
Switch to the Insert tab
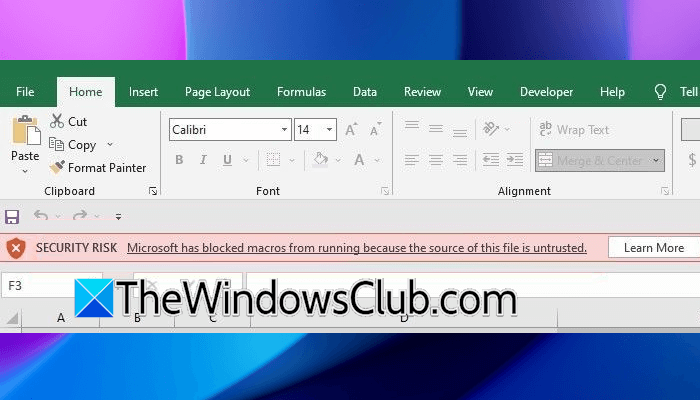143,92
